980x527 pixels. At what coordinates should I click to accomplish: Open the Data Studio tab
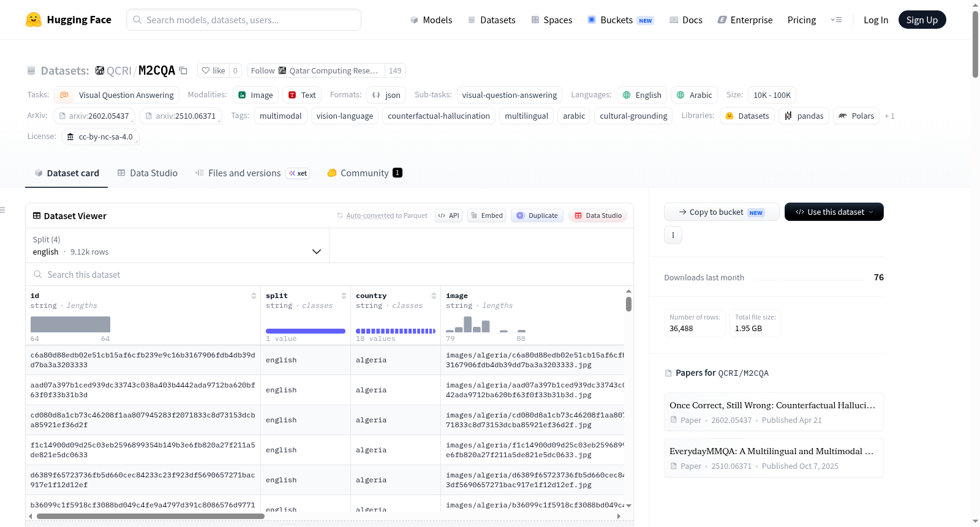tap(148, 173)
